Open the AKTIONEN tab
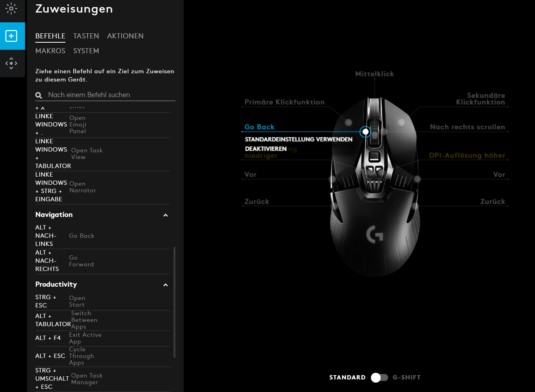This screenshot has width=535, height=392. tap(125, 36)
